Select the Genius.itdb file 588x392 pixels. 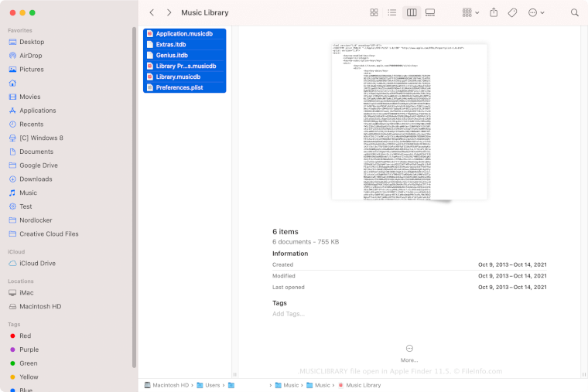[171, 55]
